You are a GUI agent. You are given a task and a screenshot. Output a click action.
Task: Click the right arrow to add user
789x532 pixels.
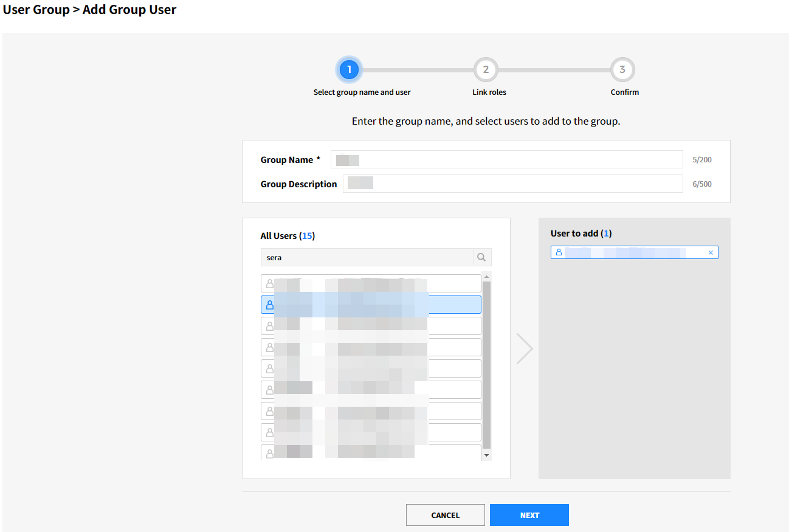(x=524, y=348)
